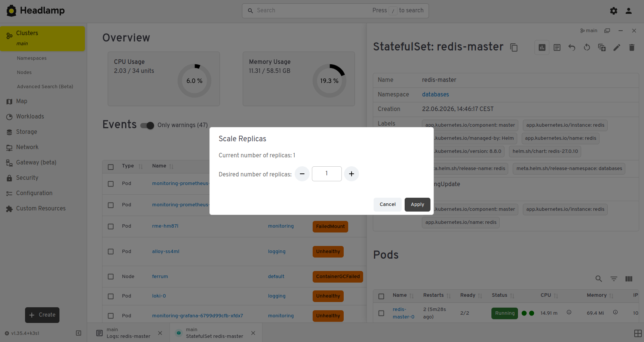644x342 pixels.
Task: Click the info icon next to CPU 14.91 m
Action: [569, 312]
